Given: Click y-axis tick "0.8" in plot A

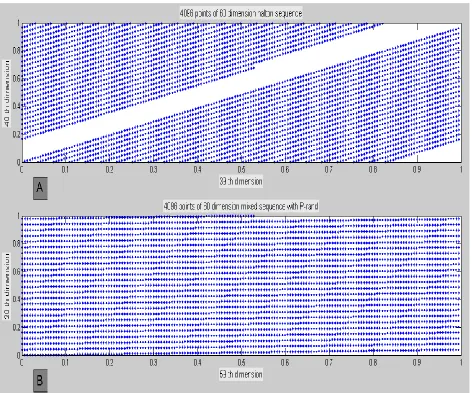Looking at the screenshot, I should (x=17, y=51).
